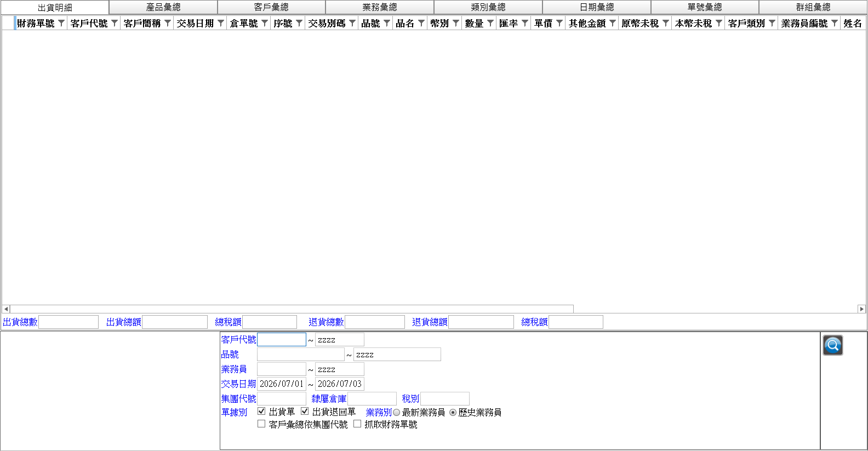Open filter for 交易日期 column
This screenshot has width=868, height=451.
221,23
